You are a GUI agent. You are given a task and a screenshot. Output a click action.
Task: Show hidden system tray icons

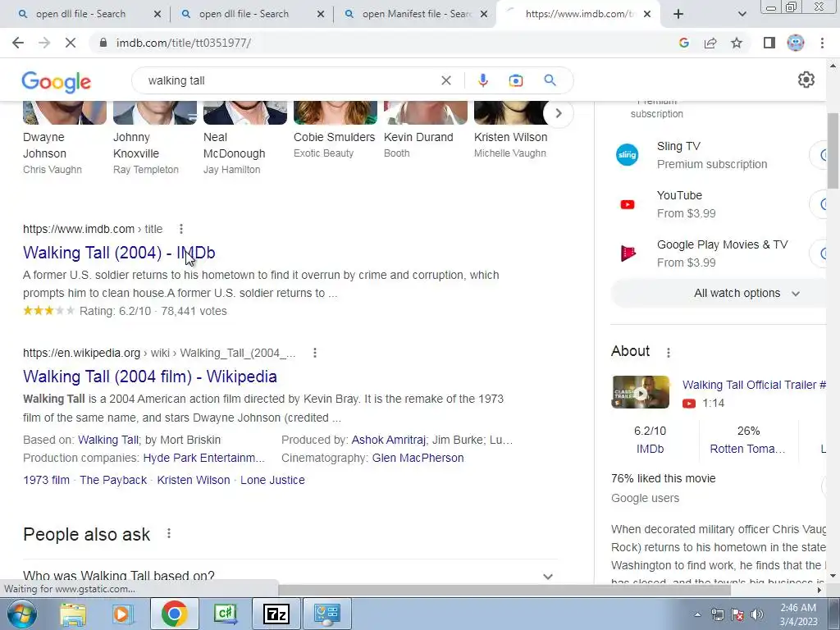(x=697, y=614)
